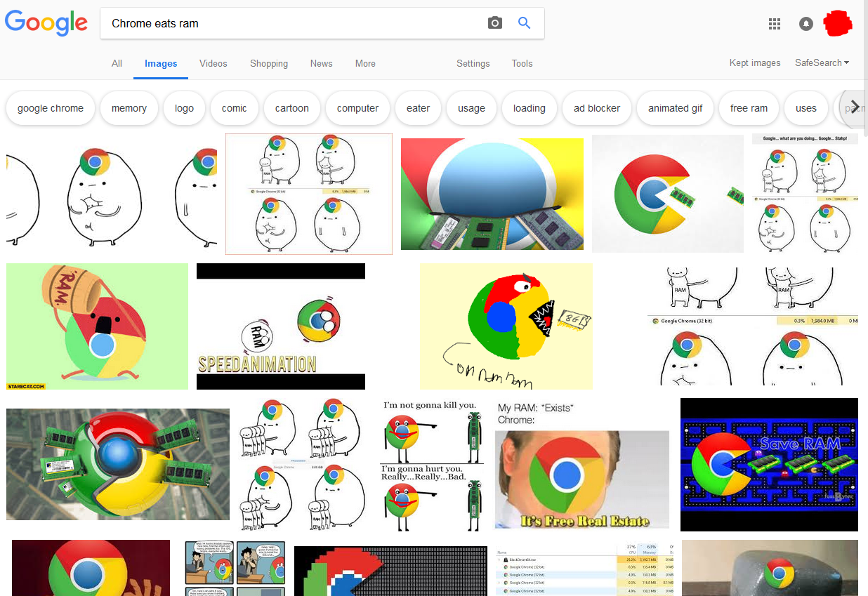
Task: Open 'It's Free Real Estate' meme
Action: click(x=582, y=465)
